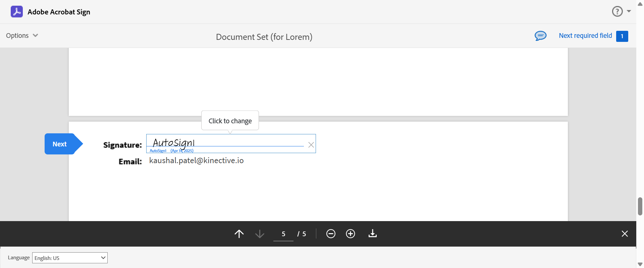644x268 pixels.
Task: Click the page number input field
Action: pyautogui.click(x=283, y=234)
